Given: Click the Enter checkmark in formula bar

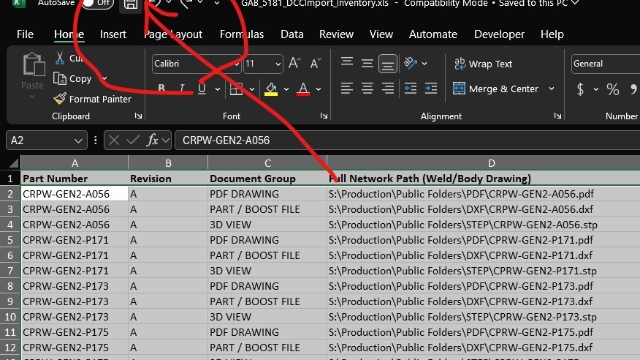Looking at the screenshot, I should 133,140.
